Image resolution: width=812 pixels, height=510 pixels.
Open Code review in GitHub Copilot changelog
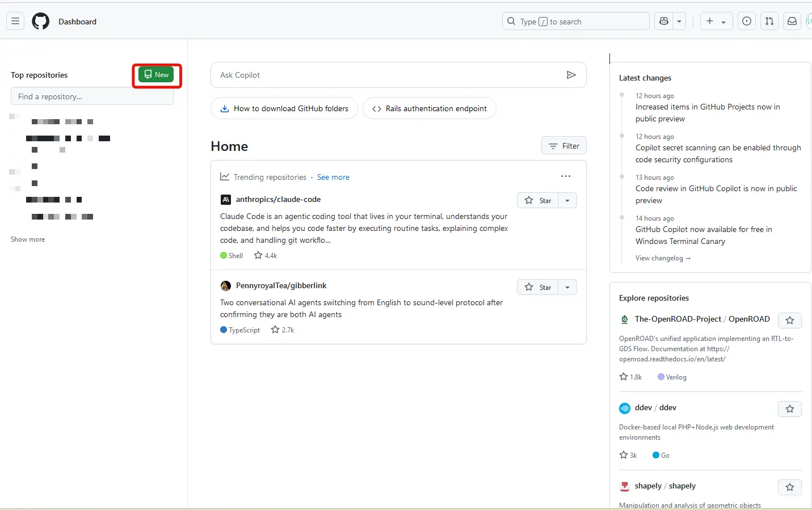point(716,195)
